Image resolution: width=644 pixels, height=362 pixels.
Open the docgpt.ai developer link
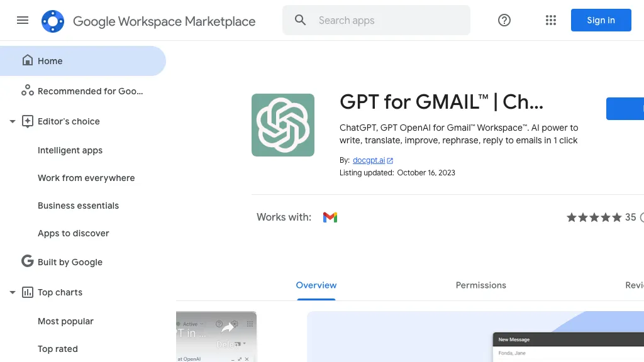click(x=369, y=160)
